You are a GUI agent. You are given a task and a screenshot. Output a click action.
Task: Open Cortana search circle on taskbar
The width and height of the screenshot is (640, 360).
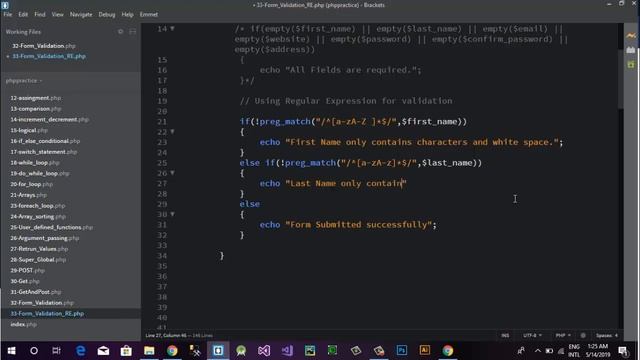point(34,351)
